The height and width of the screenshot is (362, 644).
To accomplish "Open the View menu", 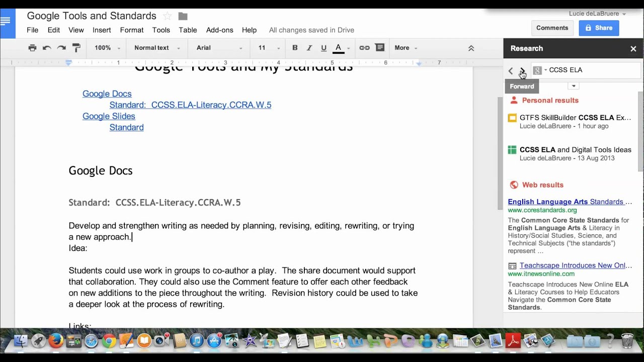I will [x=76, y=30].
